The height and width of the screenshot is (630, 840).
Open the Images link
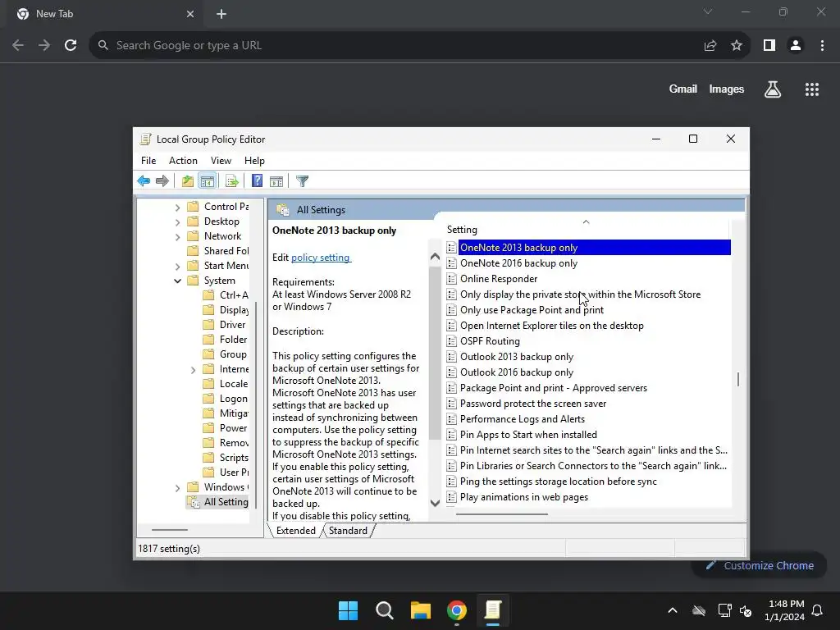(x=727, y=89)
